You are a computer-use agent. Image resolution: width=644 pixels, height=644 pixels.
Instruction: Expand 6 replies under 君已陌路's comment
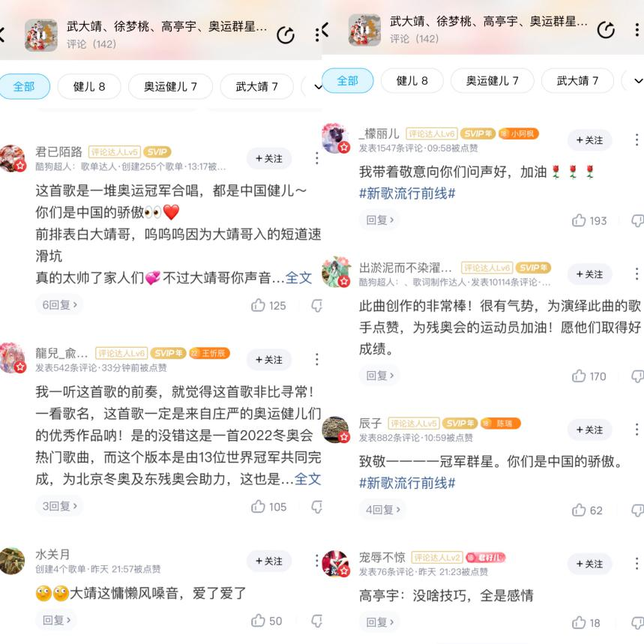point(59,304)
